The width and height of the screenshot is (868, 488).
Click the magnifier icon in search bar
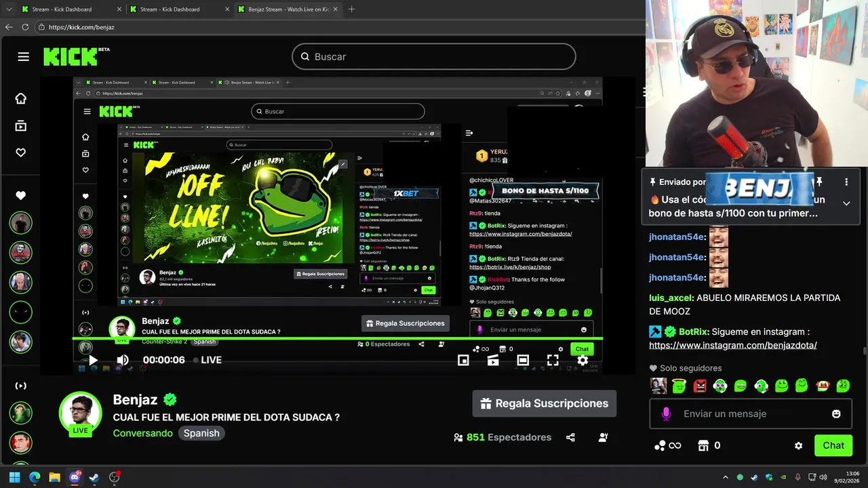pyautogui.click(x=305, y=56)
